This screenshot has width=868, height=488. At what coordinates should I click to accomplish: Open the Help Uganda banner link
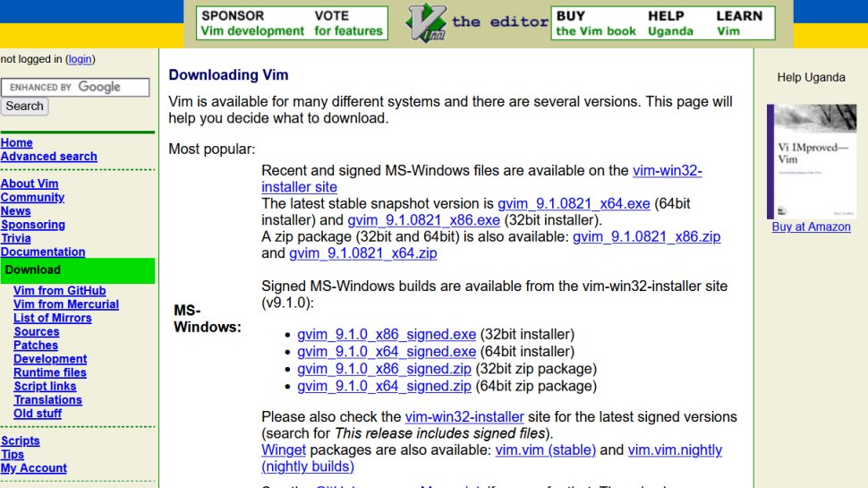pos(670,23)
